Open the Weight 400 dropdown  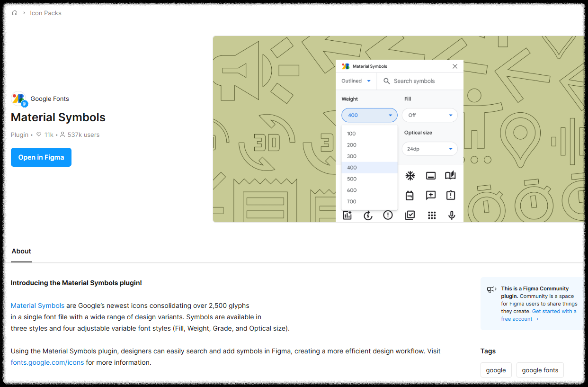369,115
